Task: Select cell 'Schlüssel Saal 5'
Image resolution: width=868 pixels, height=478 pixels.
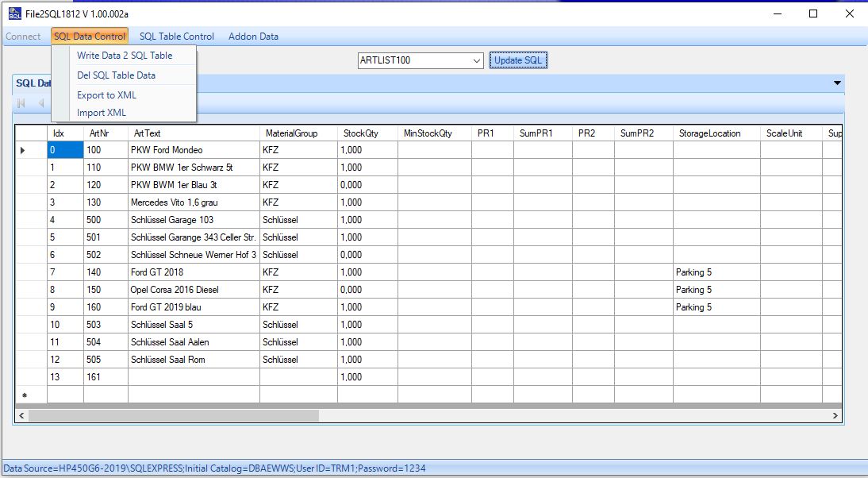Action: tap(194, 325)
